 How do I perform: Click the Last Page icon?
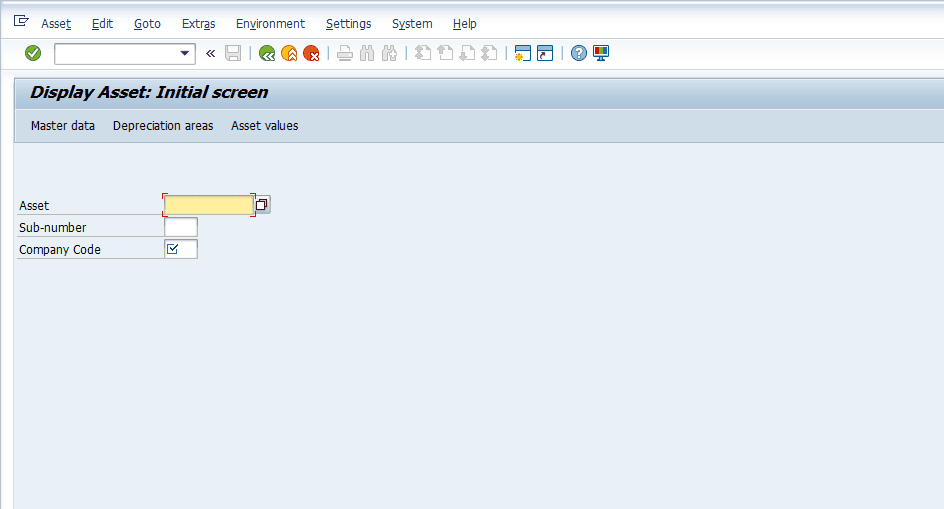point(489,54)
